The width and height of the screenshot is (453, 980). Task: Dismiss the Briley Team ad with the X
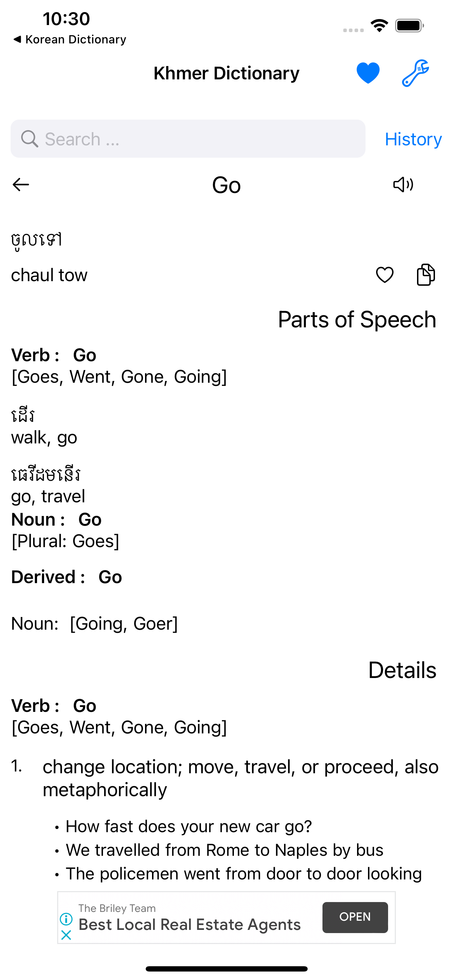[x=66, y=935]
